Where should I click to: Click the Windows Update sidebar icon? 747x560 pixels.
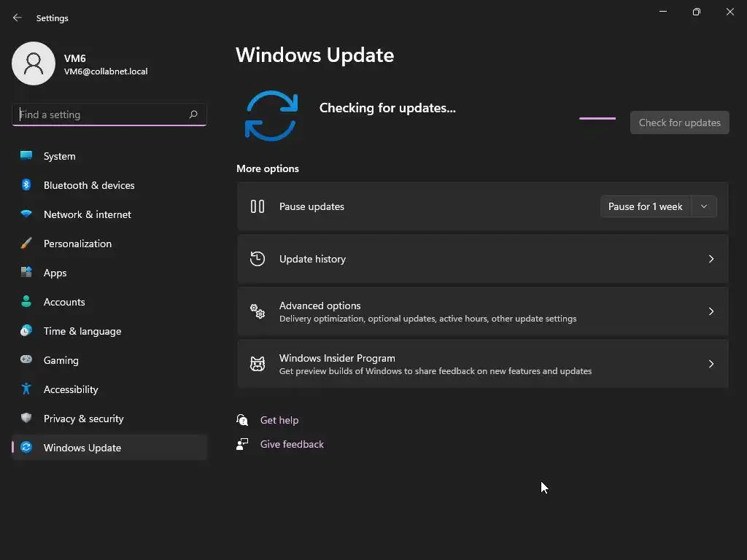coord(26,447)
